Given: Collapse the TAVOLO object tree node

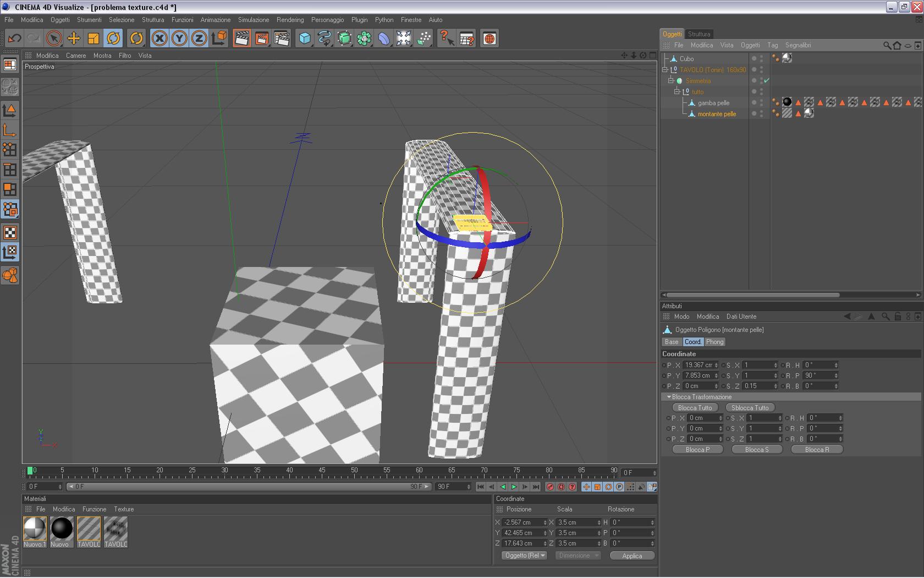Looking at the screenshot, I should [665, 70].
